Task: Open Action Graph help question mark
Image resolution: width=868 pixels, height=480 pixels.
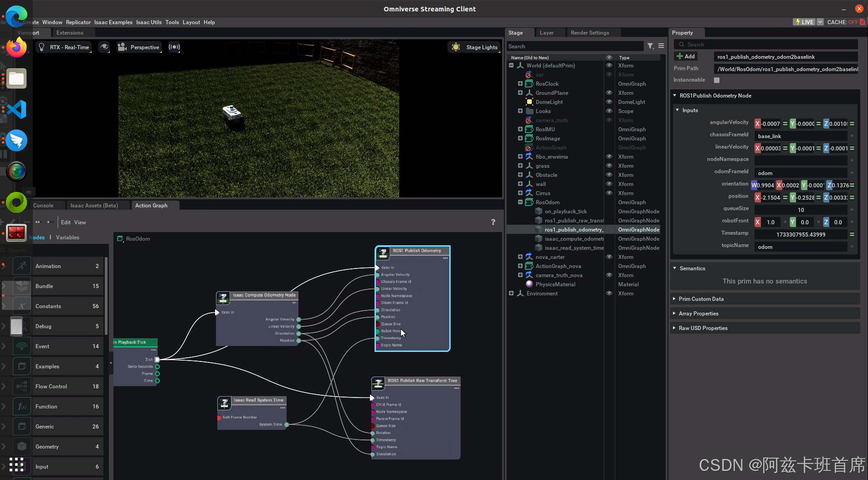Action: coord(493,222)
